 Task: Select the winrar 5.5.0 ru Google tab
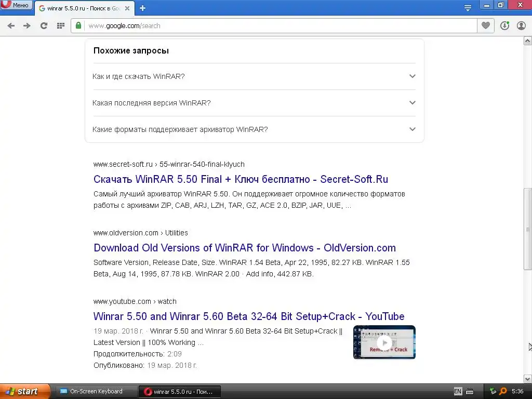point(84,8)
